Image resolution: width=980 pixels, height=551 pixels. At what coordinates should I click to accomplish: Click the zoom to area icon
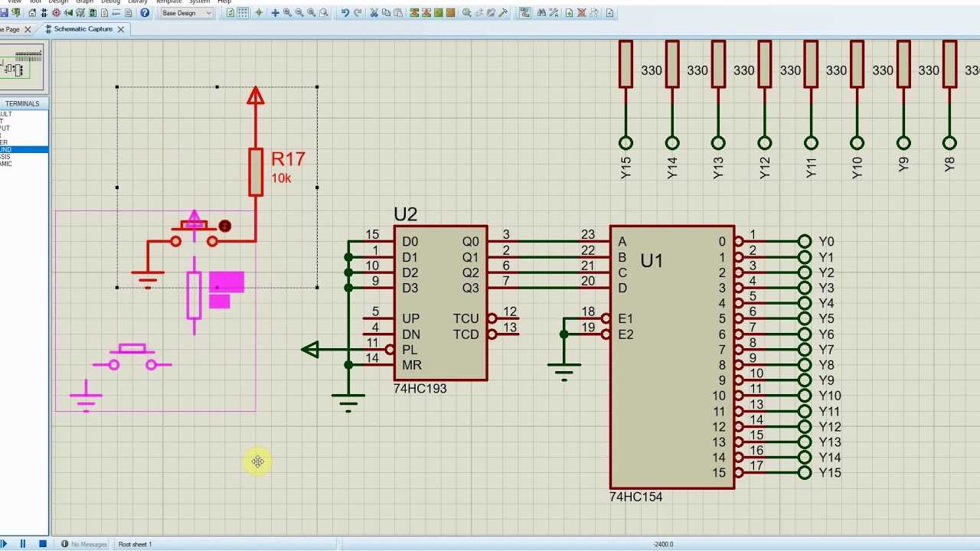click(323, 13)
